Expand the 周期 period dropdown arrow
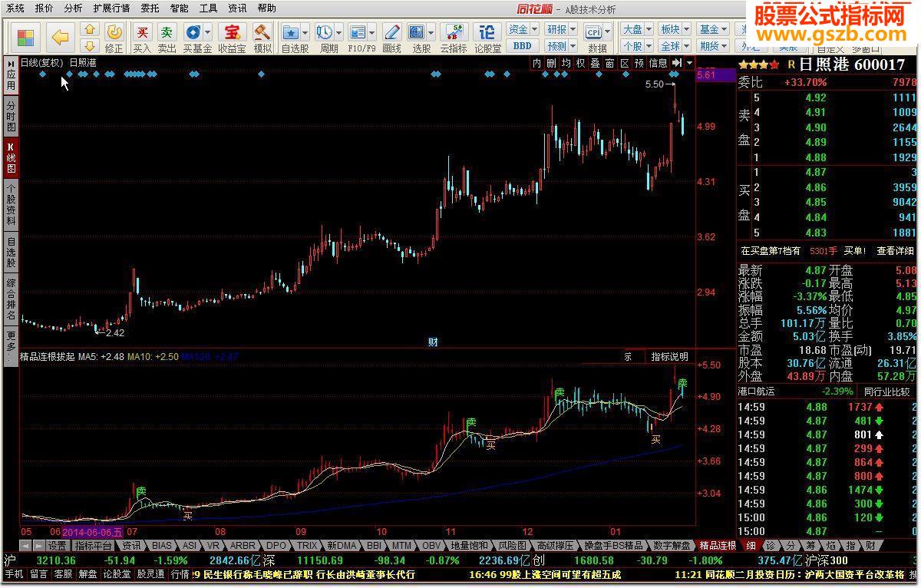Screen dimensions: 921x588 [x=338, y=32]
